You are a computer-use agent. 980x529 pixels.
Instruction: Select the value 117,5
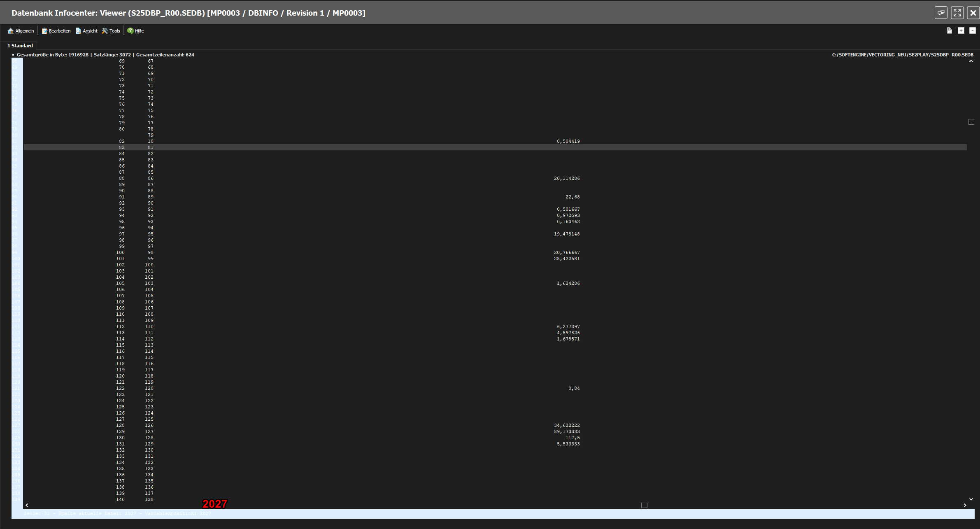coord(573,438)
